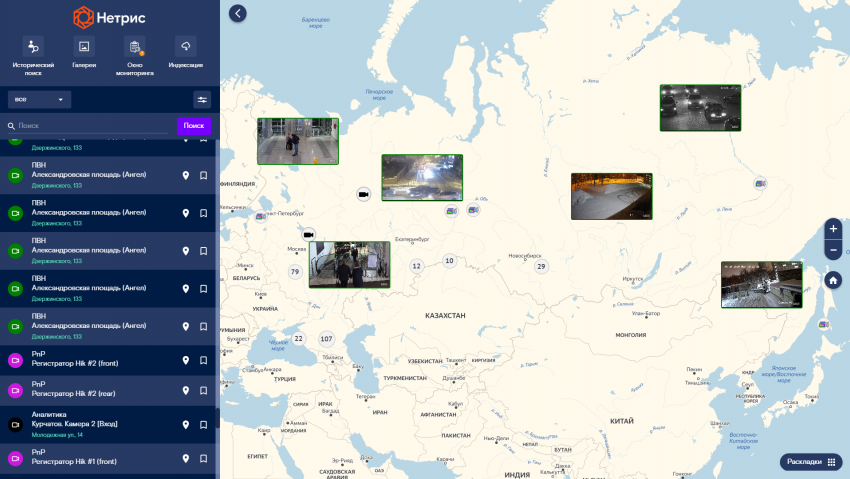The width and height of the screenshot is (850, 479).
Task: Zoom out the map with minus button
Action: [x=833, y=250]
